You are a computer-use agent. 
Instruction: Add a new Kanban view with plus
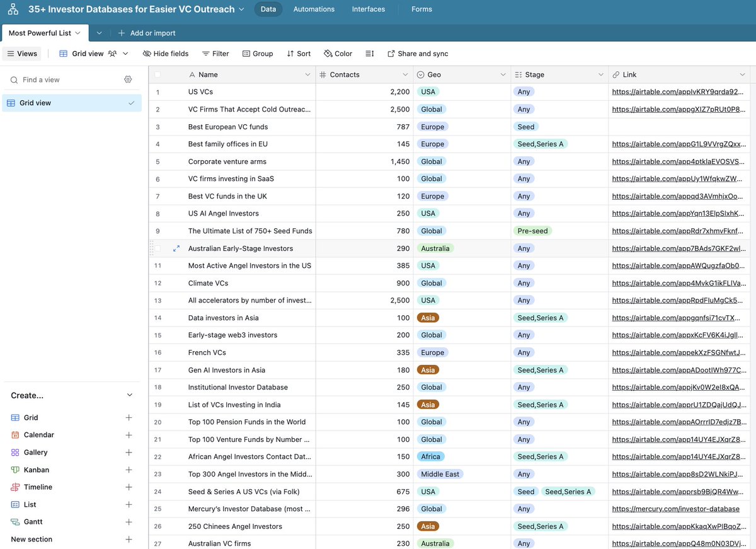point(129,470)
